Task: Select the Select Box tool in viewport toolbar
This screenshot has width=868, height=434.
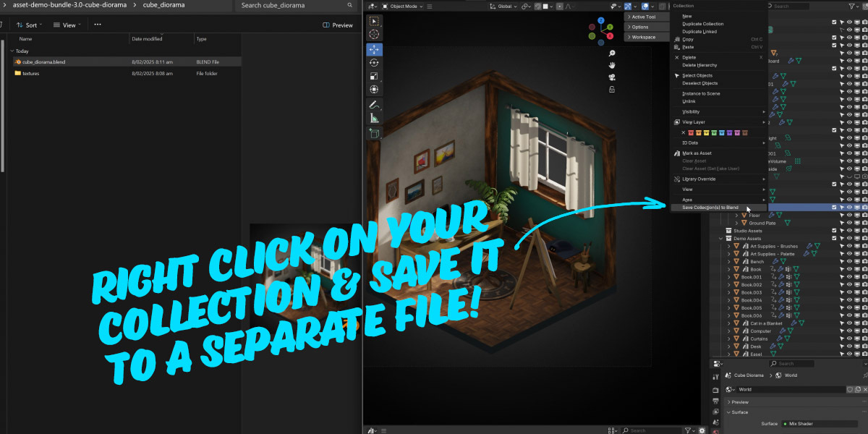Action: (x=374, y=21)
